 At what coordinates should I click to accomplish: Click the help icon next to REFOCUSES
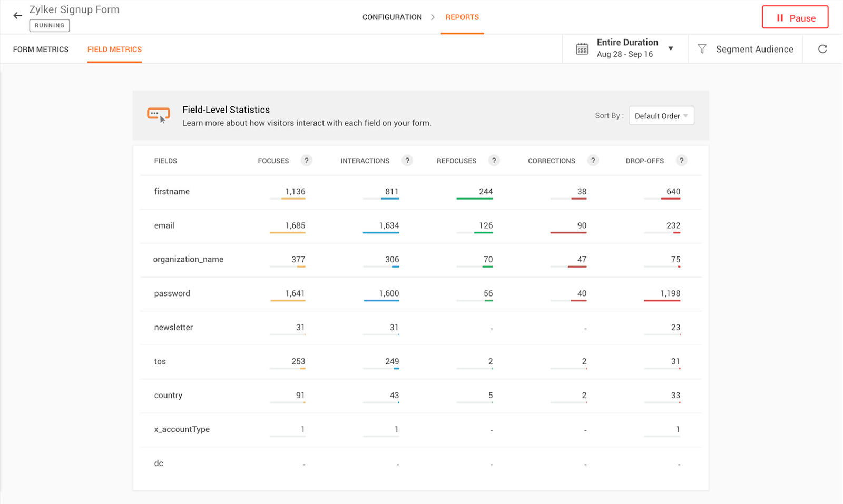click(494, 161)
